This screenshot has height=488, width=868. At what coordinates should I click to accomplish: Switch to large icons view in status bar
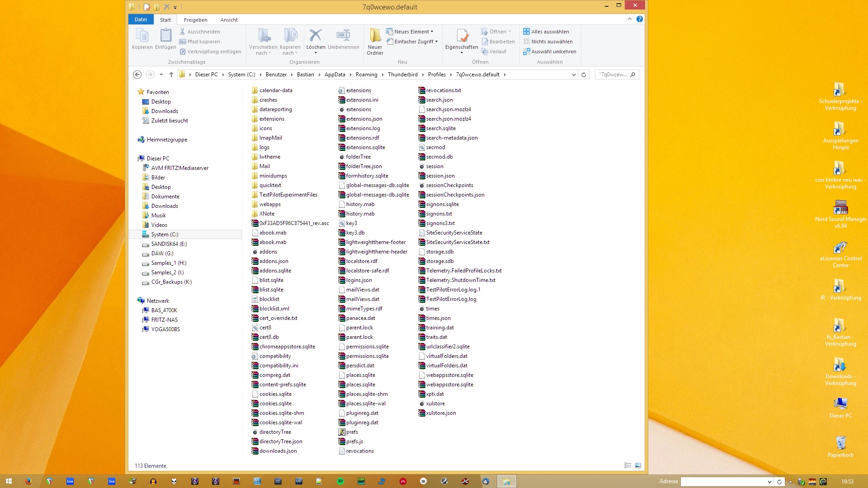(x=638, y=465)
